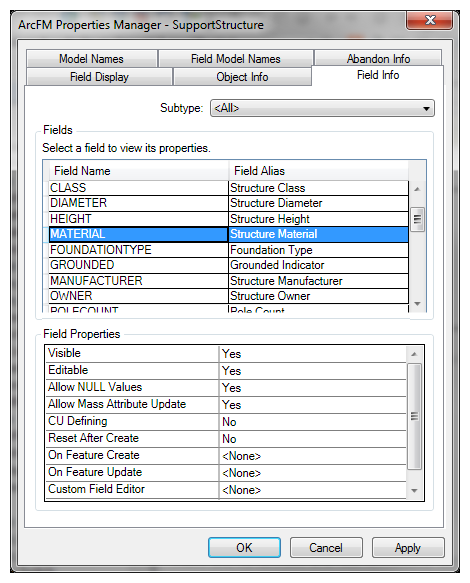This screenshot has height=583, width=470.
Task: Select the HEIGHT field name
Action: [138, 219]
